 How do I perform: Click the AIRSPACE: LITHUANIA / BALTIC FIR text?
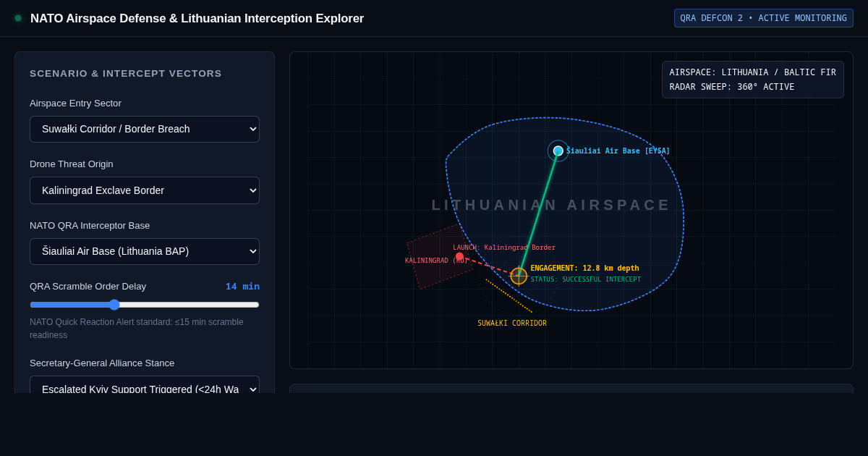click(752, 72)
